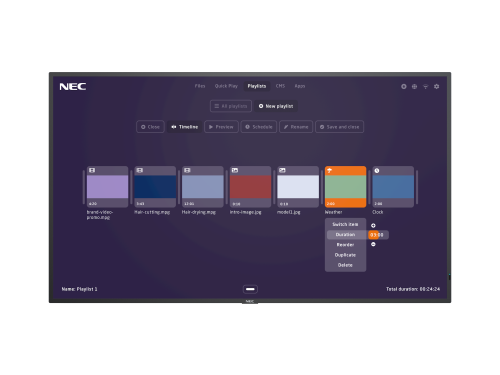Click the clock icon on Clock card
The height and width of the screenshot is (375, 500).
click(377, 170)
